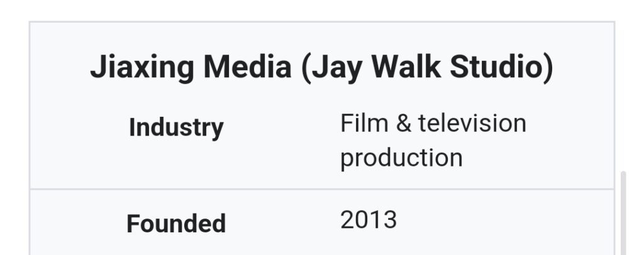
Task: Click the empty space below the "Industry" label
Action: [176, 165]
